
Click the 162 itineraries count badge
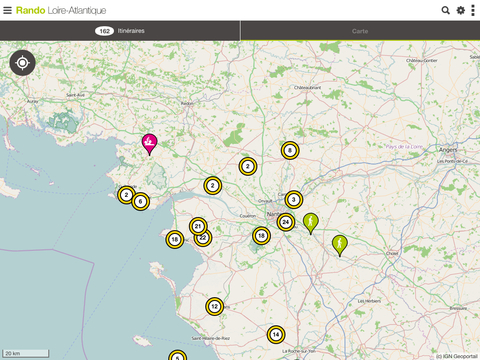point(104,31)
